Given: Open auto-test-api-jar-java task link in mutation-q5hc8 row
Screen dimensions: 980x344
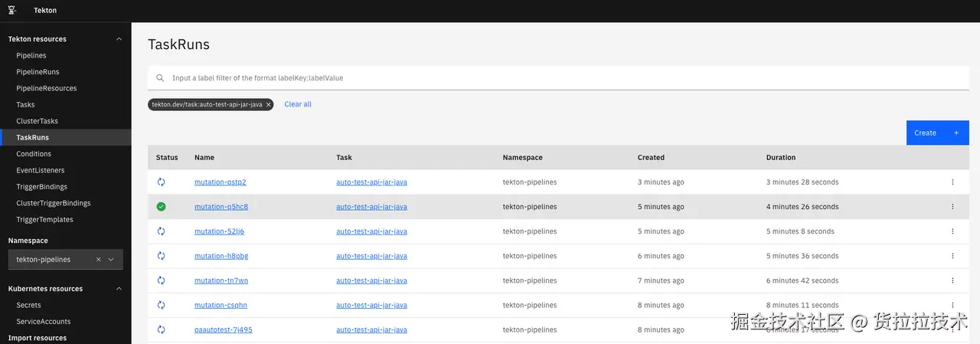Looking at the screenshot, I should [x=371, y=207].
